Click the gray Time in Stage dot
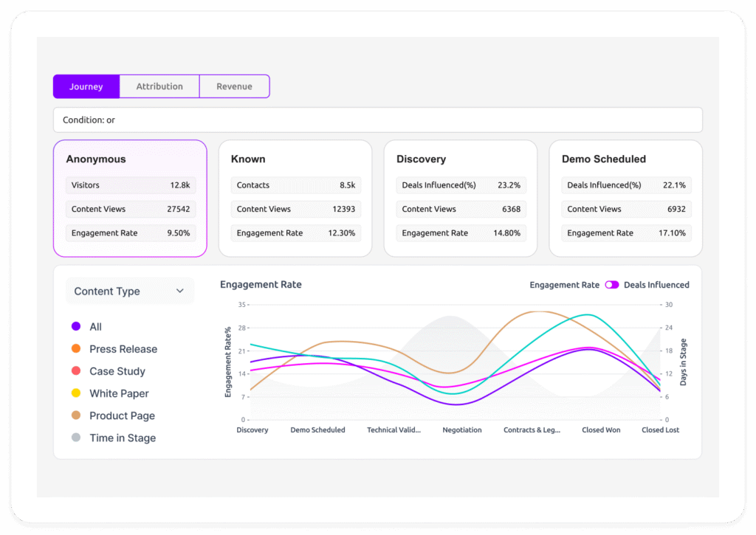The width and height of the screenshot is (756, 535). [x=76, y=438]
